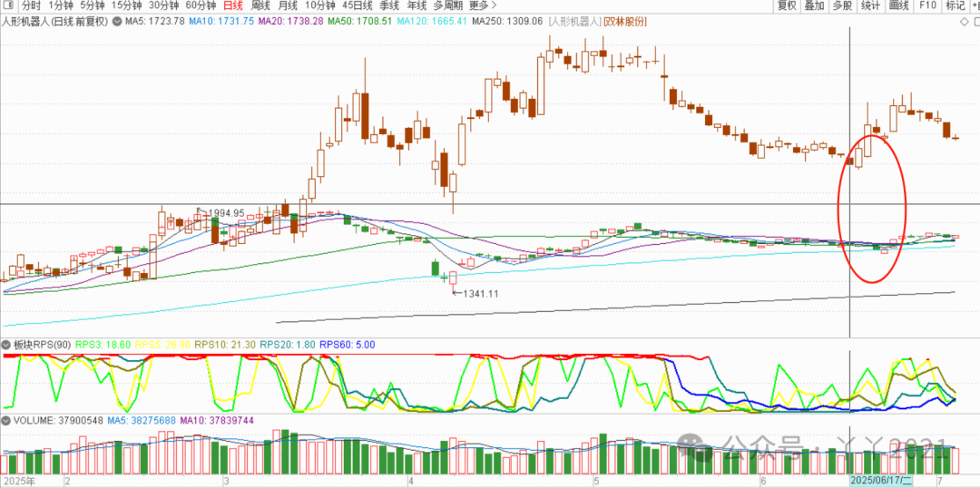Open the 画线 drawing tools
Screen dimensions: 980x488
898,5
